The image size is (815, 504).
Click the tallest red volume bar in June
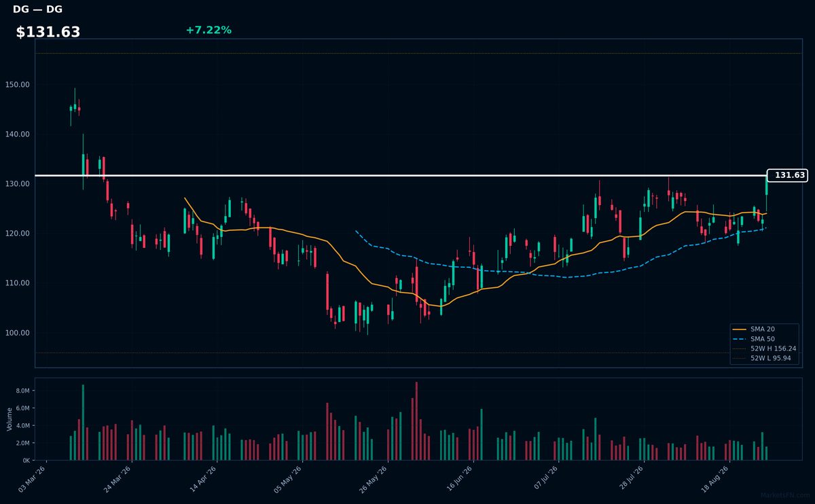click(x=416, y=421)
